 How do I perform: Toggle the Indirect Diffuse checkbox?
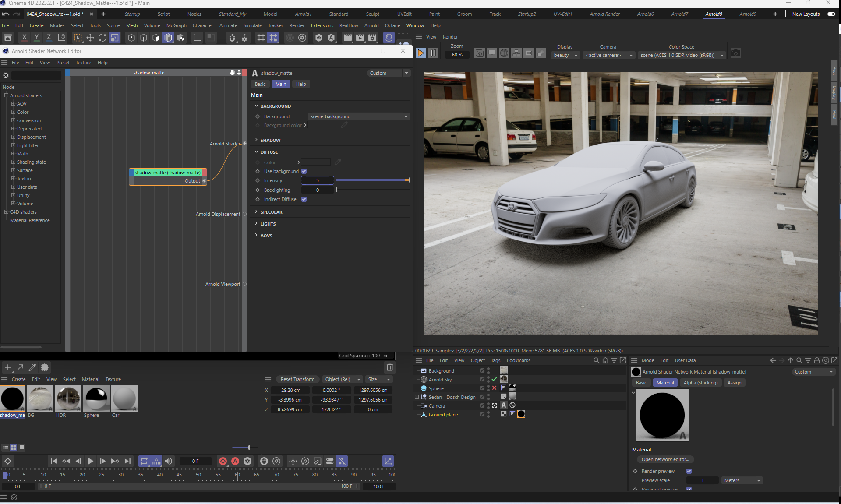(x=304, y=199)
